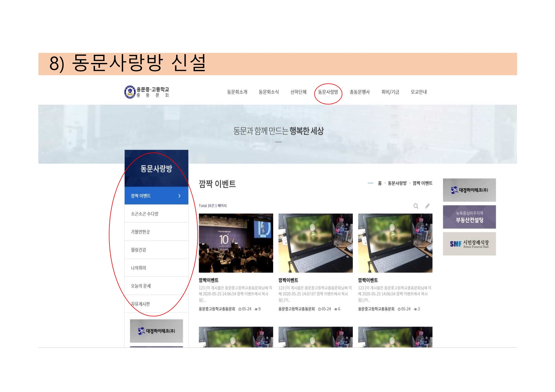Go to 모교안내 in the top menu
Viewport: 555px width, 392px height.
coord(419,92)
